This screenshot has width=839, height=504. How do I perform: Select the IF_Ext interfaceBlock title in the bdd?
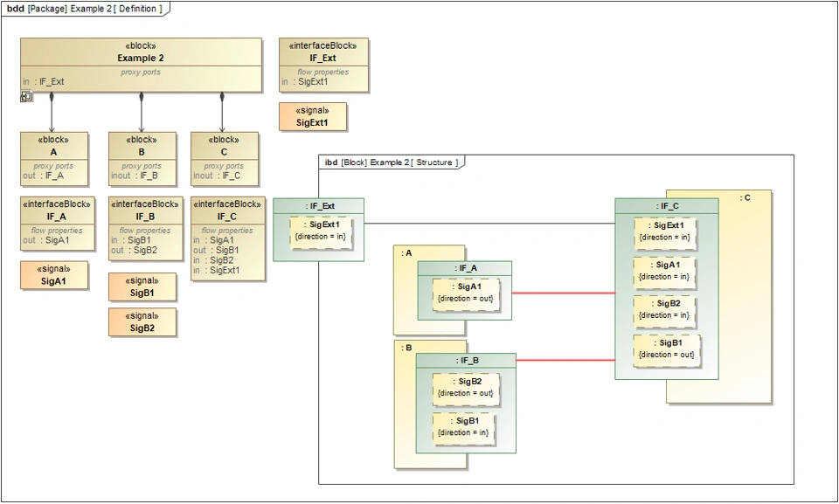(x=323, y=58)
